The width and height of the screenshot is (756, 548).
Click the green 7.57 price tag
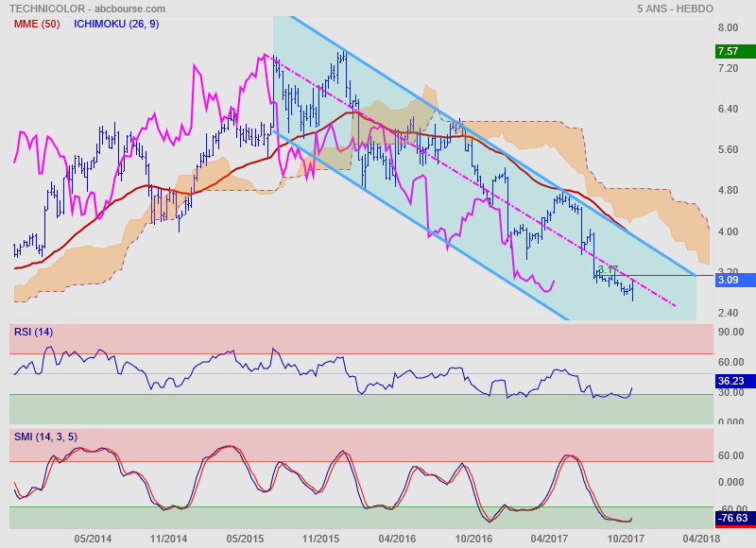pyautogui.click(x=735, y=51)
